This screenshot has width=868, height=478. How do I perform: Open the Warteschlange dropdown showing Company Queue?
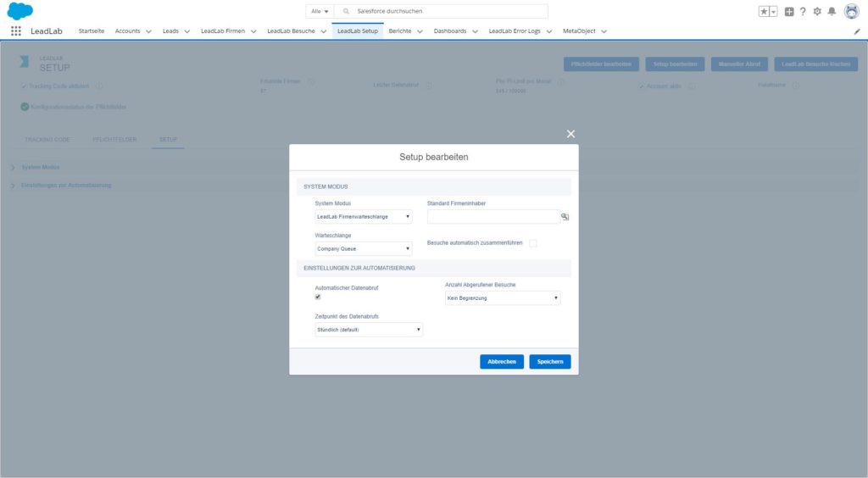(363, 249)
